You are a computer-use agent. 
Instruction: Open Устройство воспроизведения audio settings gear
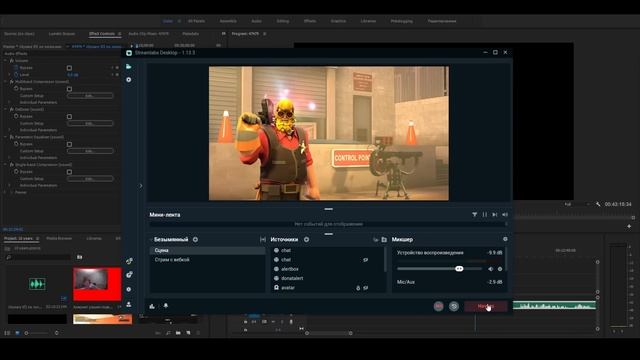pos(500,269)
